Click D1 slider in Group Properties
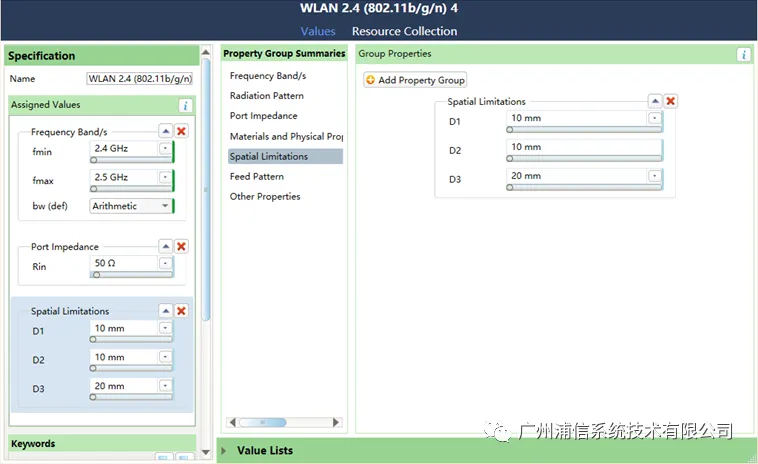Image resolution: width=758 pixels, height=464 pixels. (x=584, y=130)
